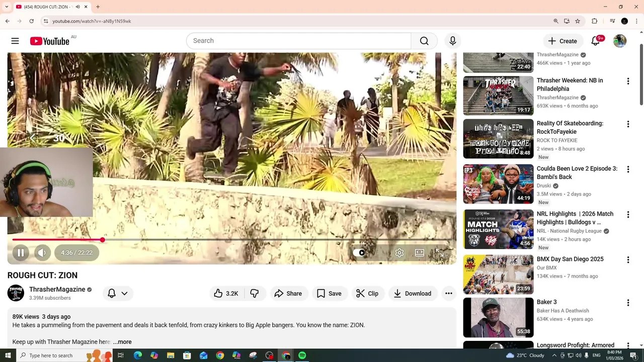Viewport: 644px width, 362px height.
Task: Download the video
Action: [x=412, y=294]
